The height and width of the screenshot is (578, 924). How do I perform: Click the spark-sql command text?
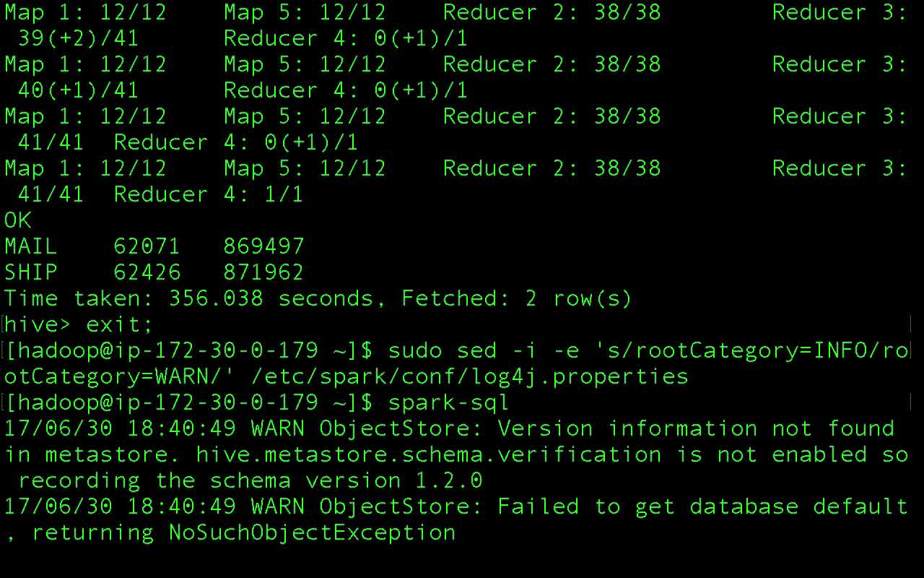click(x=448, y=402)
